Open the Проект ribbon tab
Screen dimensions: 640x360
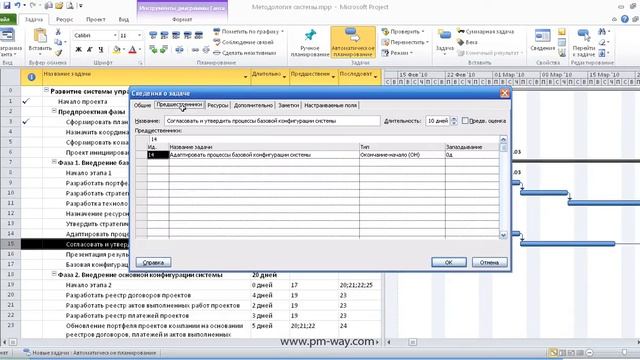click(x=96, y=19)
